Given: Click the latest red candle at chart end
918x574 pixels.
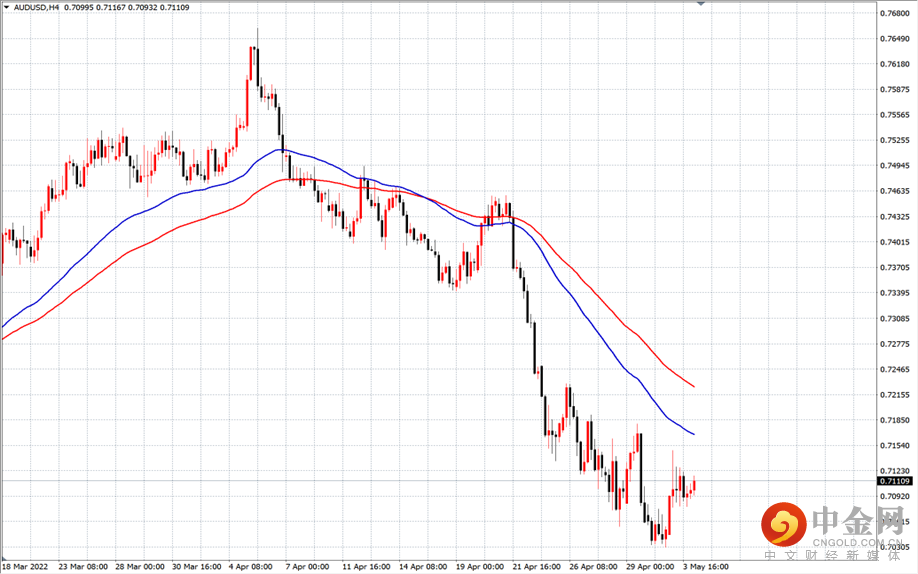Looking at the screenshot, I should (694, 486).
